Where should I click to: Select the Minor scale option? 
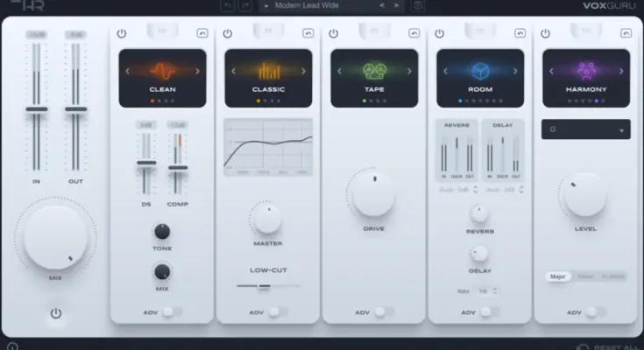[x=584, y=276]
